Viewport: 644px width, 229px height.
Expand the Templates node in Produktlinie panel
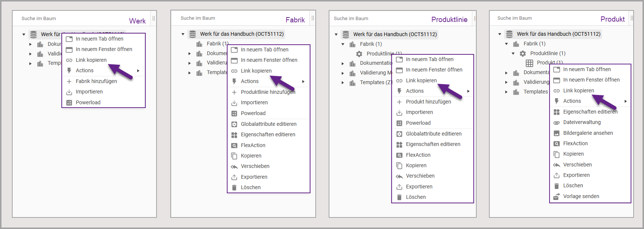[x=343, y=83]
